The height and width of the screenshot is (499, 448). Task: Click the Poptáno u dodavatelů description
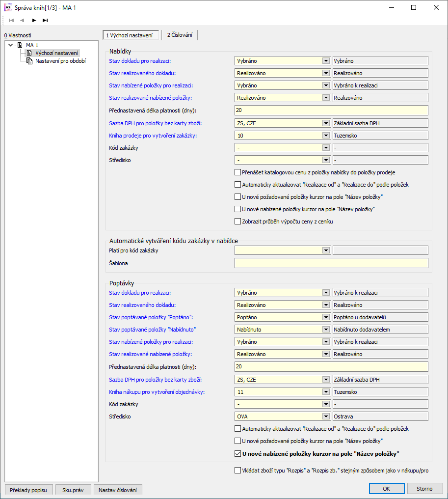[380, 317]
